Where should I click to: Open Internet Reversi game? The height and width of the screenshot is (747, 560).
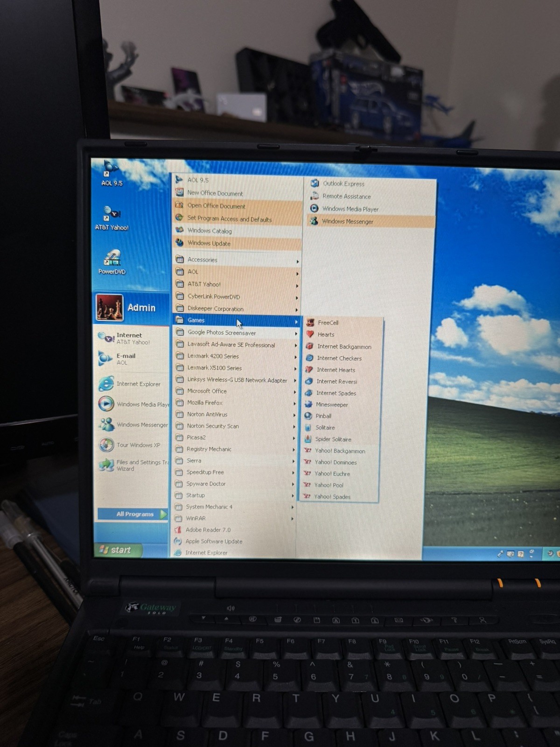pyautogui.click(x=342, y=381)
